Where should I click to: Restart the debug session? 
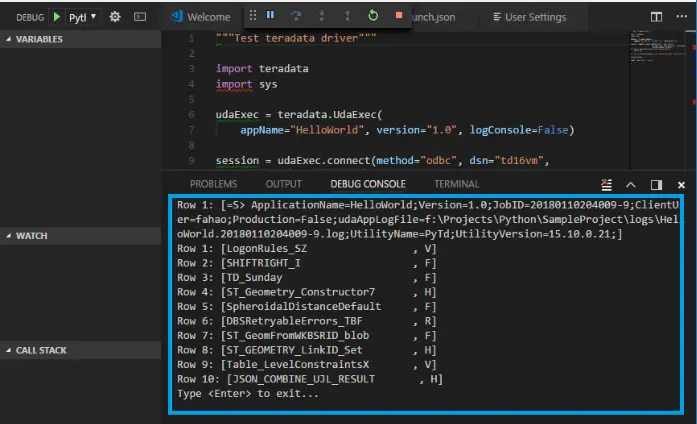tap(373, 16)
